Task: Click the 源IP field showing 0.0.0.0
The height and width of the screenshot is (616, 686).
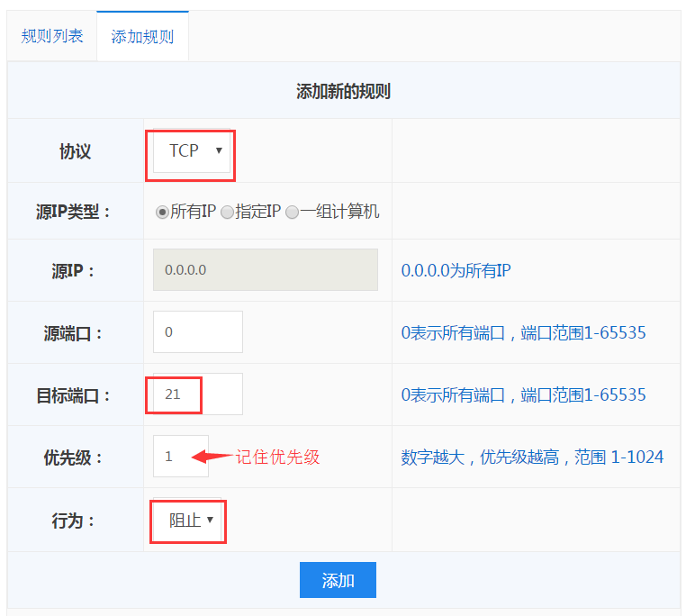Action: [x=265, y=270]
